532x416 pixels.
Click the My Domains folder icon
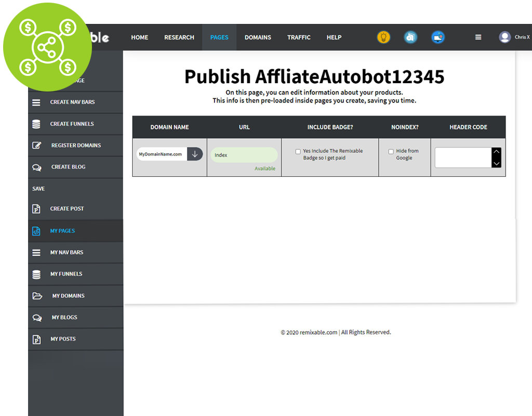[36, 295]
